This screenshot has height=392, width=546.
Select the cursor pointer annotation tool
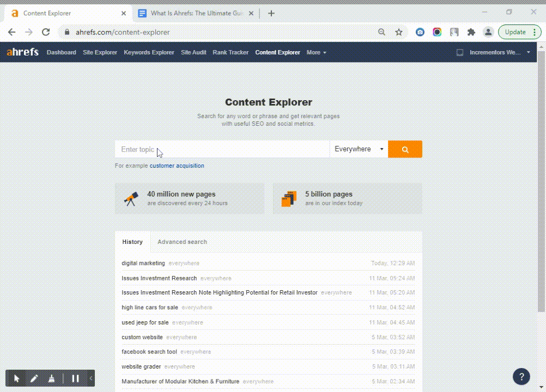16,378
